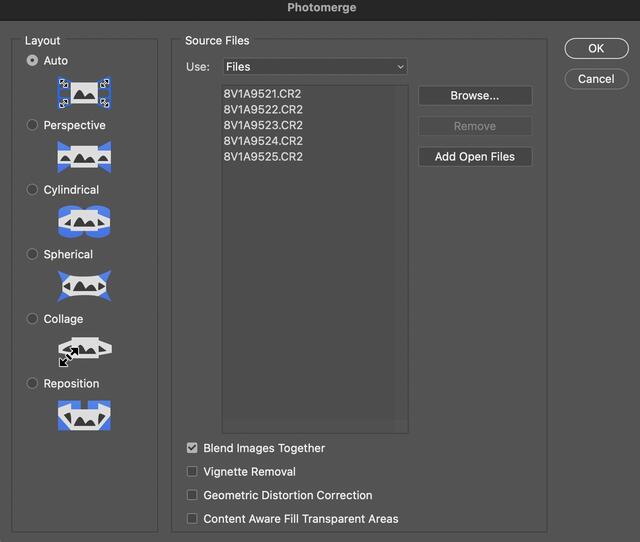The image size is (640, 542).
Task: Select file 8V1A9521.CR2 in list
Action: click(x=262, y=93)
